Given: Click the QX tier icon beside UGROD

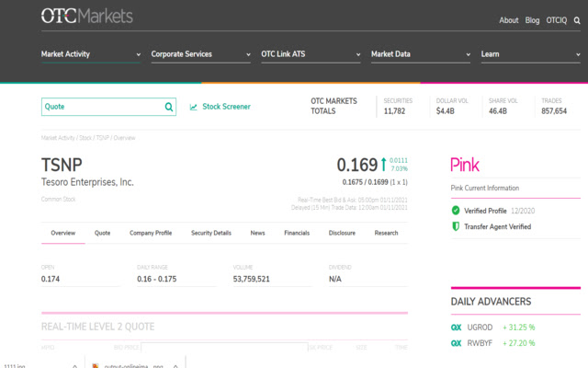Looking at the screenshot, I should click(456, 327).
